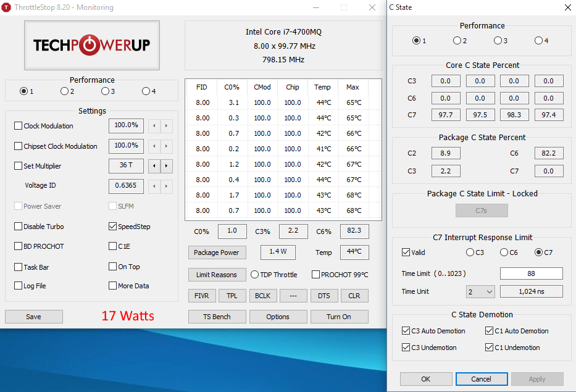Screen dimensions: 576x392
Task: Click the Clock Modulation increase arrow
Action: [x=167, y=126]
